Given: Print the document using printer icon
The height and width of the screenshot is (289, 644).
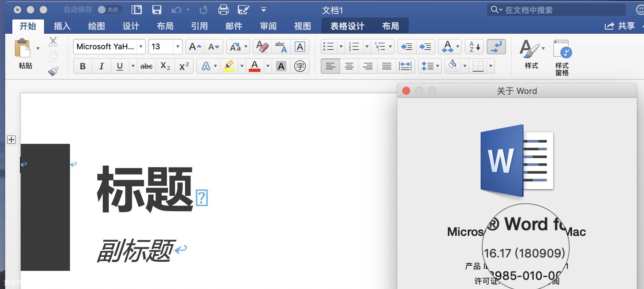Looking at the screenshot, I should point(223,10).
